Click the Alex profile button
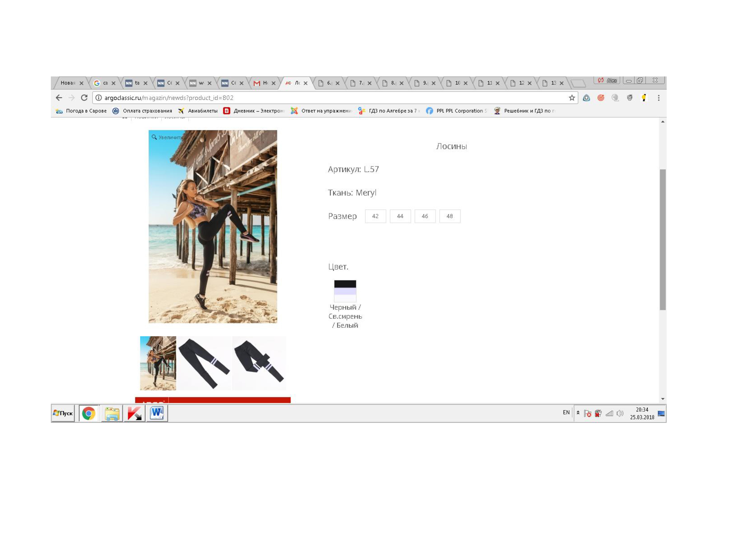 pyautogui.click(x=607, y=80)
